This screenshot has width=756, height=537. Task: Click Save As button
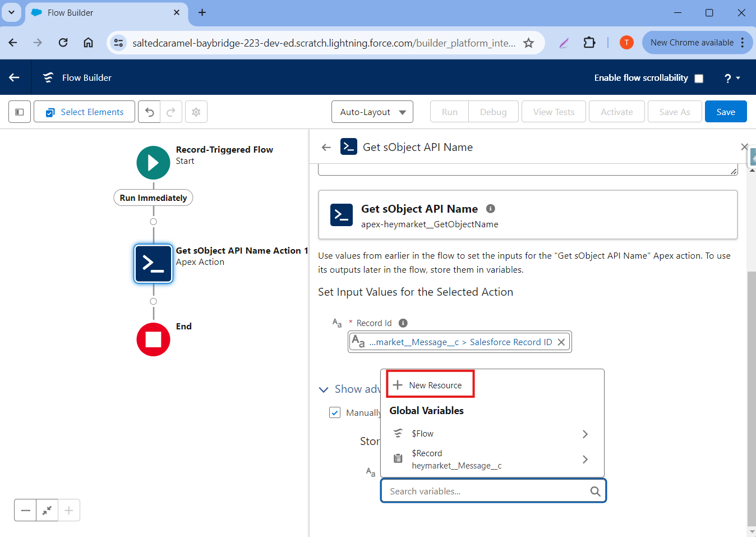point(675,112)
